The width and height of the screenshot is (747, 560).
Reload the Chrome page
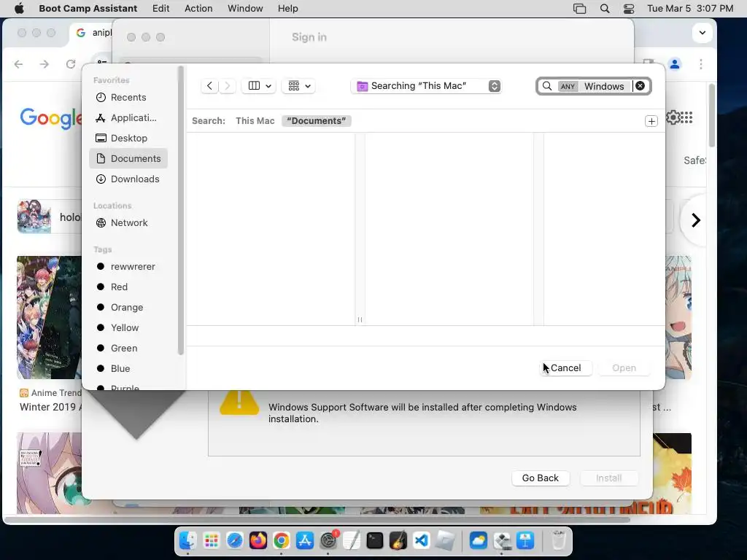[x=71, y=64]
